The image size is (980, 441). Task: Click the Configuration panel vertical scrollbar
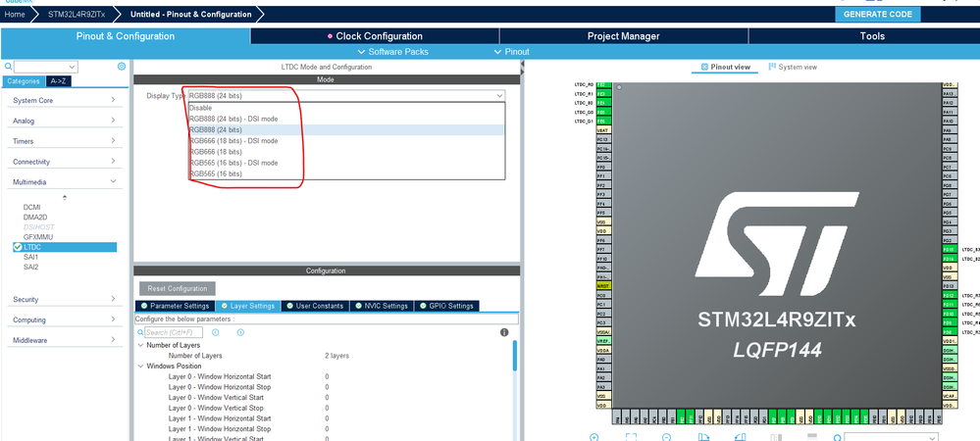(x=515, y=356)
